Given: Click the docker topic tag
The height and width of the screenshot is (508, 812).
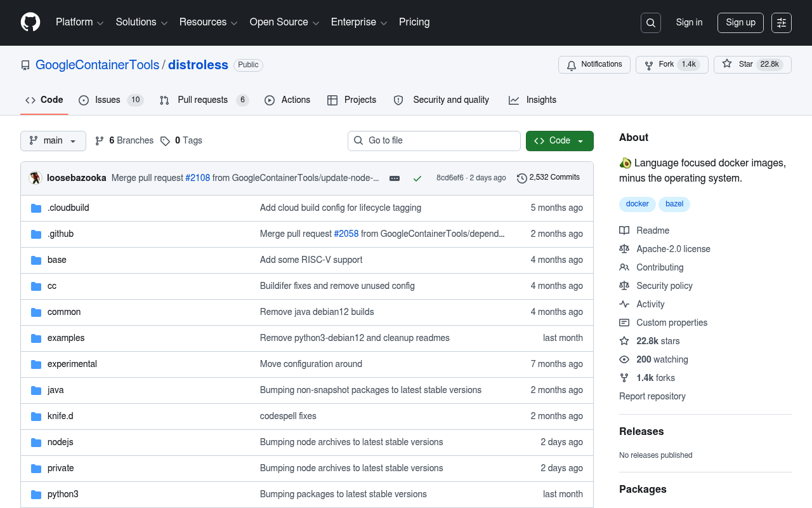Looking at the screenshot, I should 638,204.
